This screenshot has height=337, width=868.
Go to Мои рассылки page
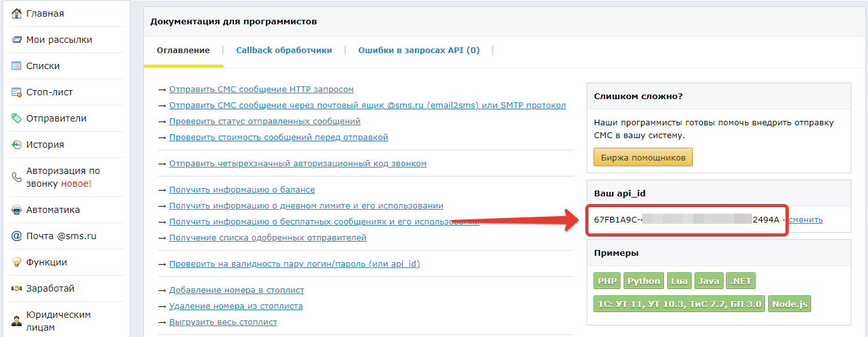point(59,40)
